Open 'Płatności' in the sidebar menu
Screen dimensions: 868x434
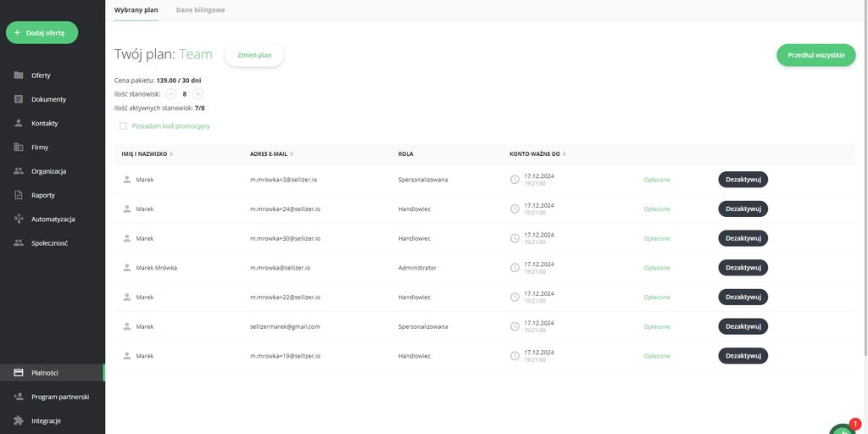[x=52, y=373]
